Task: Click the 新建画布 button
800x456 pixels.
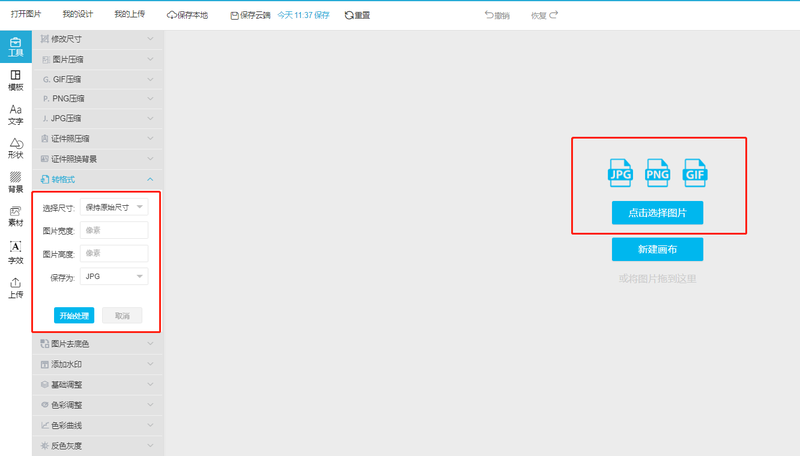Action: [x=657, y=249]
